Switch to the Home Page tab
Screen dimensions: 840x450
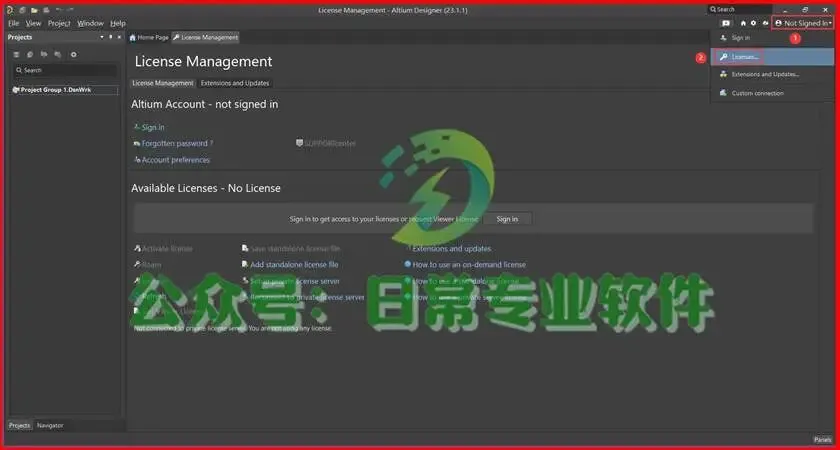[149, 38]
